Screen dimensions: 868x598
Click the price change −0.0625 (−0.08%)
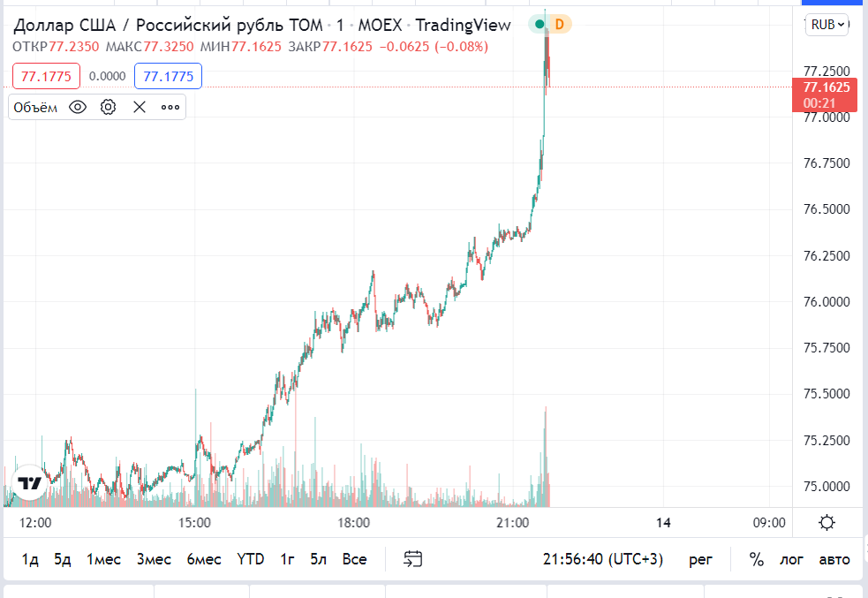434,47
